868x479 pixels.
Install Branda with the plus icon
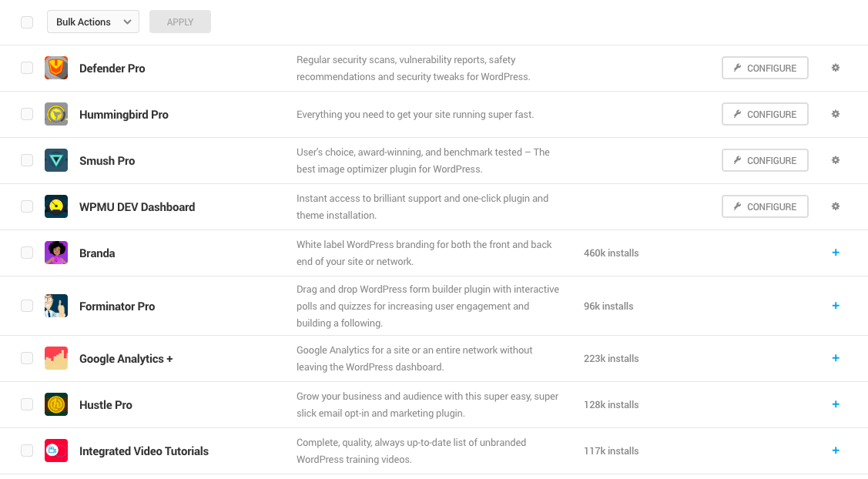pyautogui.click(x=836, y=253)
